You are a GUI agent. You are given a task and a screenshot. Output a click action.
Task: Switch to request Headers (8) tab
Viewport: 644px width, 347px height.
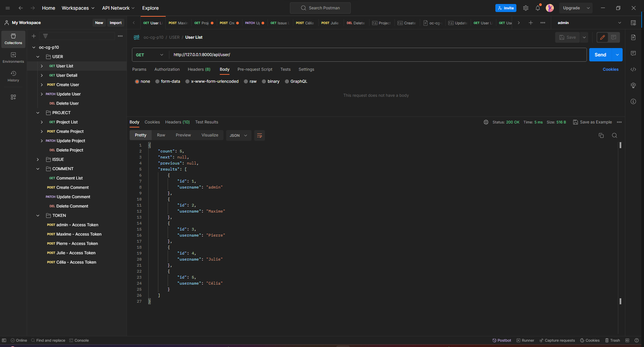click(199, 69)
